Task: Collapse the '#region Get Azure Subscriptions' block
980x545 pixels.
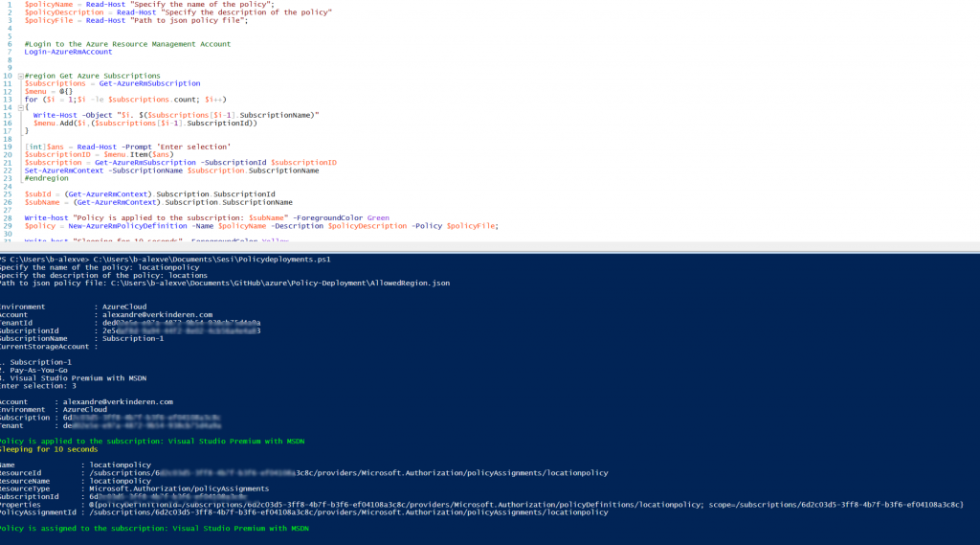Action: click(20, 76)
